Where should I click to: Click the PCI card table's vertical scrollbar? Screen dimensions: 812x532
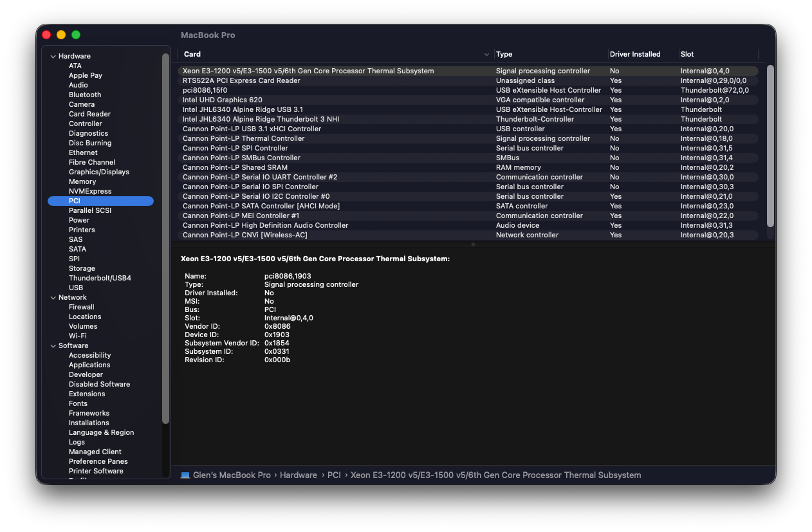pyautogui.click(x=770, y=146)
